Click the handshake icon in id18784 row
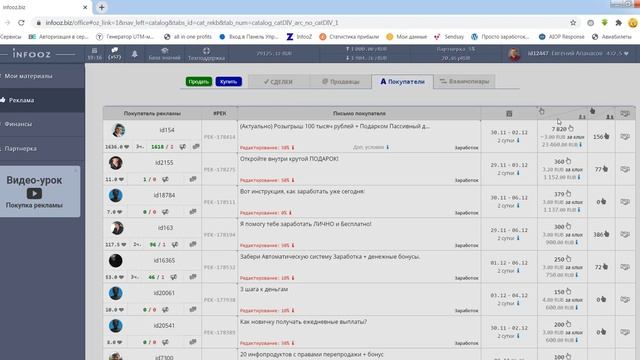Screen dimensions: 640x360 click(625, 202)
